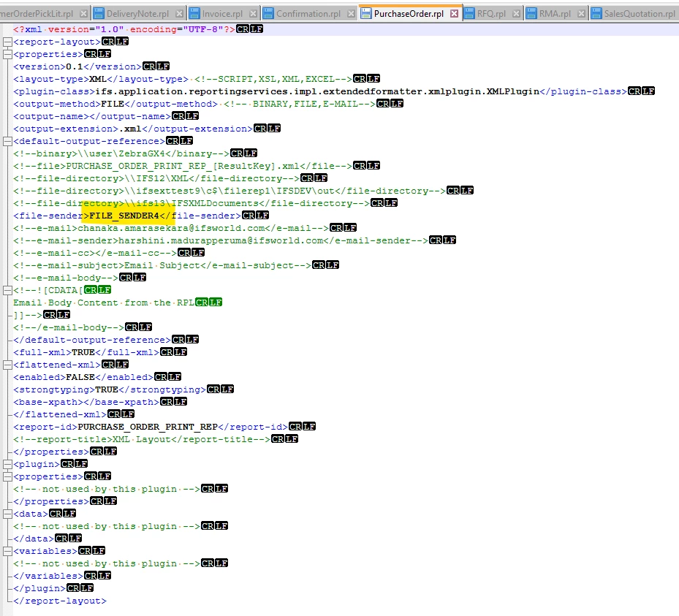Click the \\IFS12\XML file-directory comment
The image size is (679, 616).
pos(156,178)
